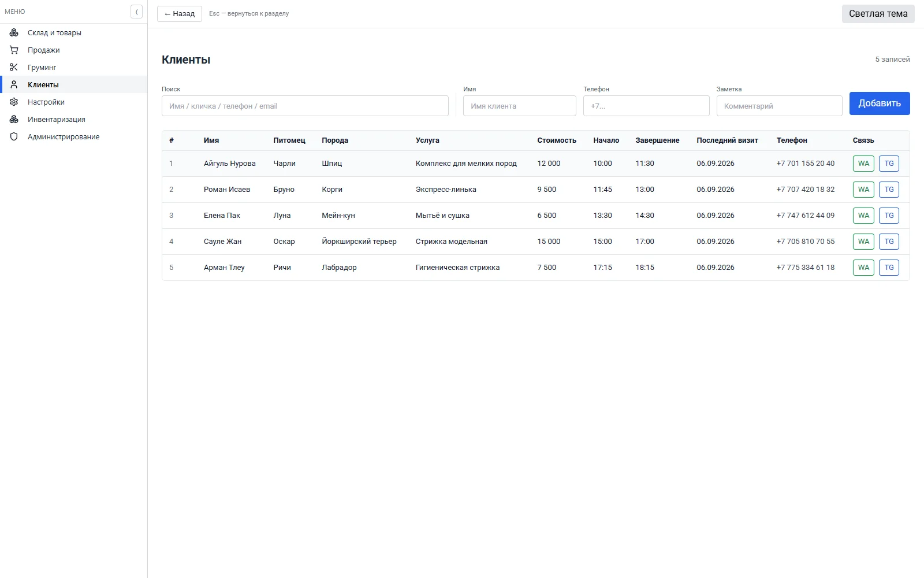Image resolution: width=924 pixels, height=578 pixels.
Task: Click the Заметка comment input field
Action: click(x=780, y=106)
